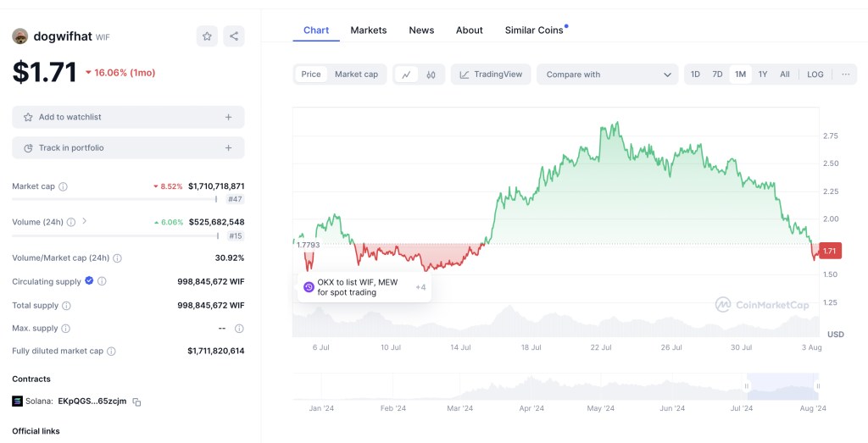This screenshot has width=868, height=443.
Task: Switch to line chart view
Action: click(406, 75)
